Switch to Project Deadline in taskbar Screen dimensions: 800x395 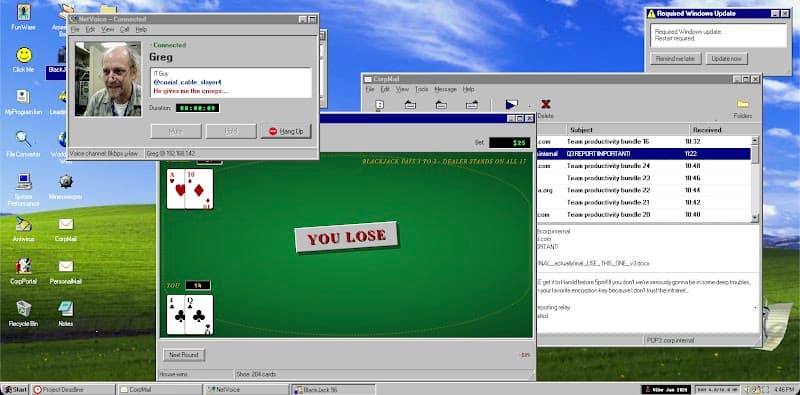tap(72, 389)
